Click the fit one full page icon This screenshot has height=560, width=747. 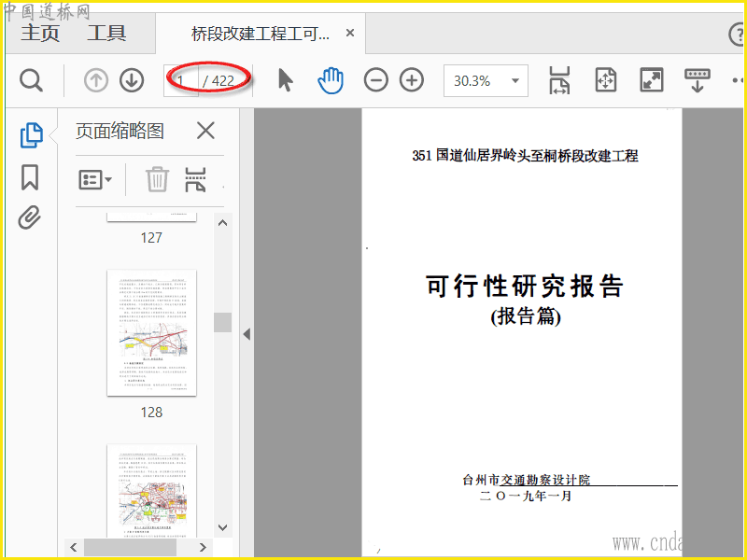coord(605,80)
